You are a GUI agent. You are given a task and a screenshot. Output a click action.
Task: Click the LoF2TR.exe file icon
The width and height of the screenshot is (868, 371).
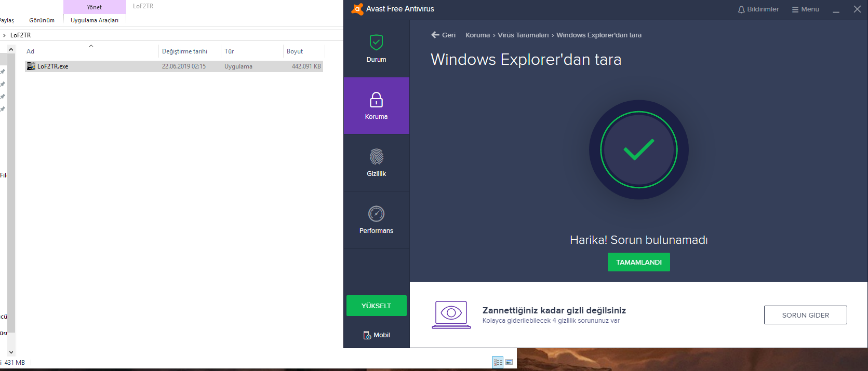coord(31,66)
